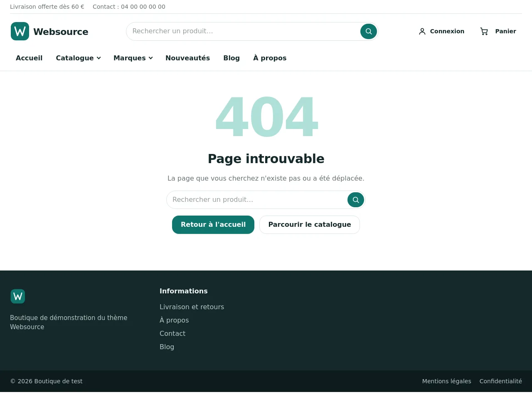
Task: Expand the Marques dropdown chevron
Action: 151,58
